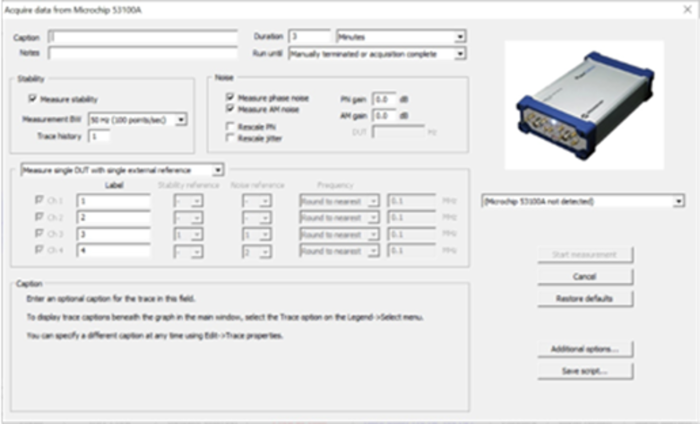The image size is (700, 424).
Task: Expand the Measure single DUT mode dropdown
Action: 122,170
